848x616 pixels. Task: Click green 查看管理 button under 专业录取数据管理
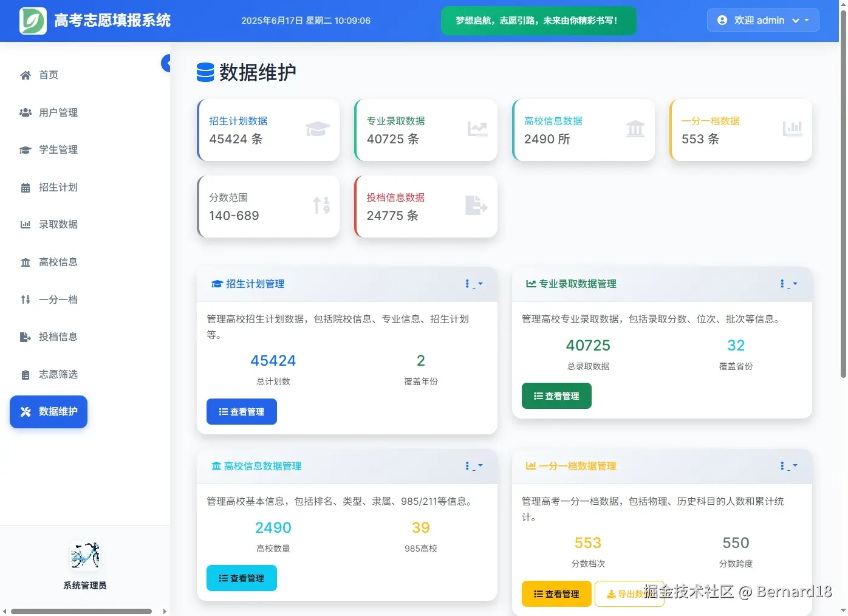(x=556, y=396)
